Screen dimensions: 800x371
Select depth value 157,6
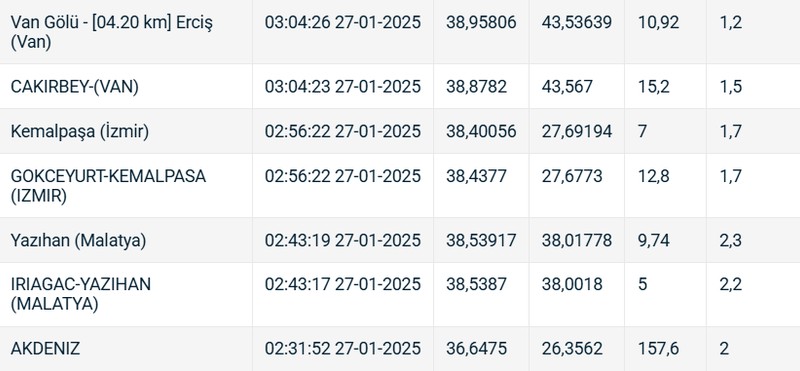pos(659,349)
